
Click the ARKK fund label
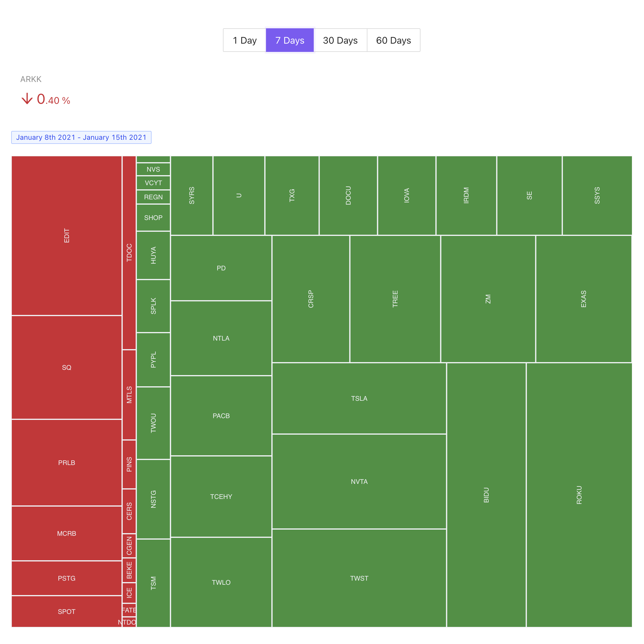(31, 79)
